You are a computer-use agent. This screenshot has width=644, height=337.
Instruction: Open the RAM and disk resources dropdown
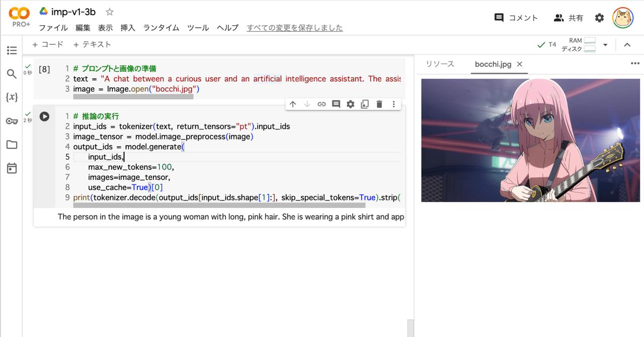(x=606, y=44)
